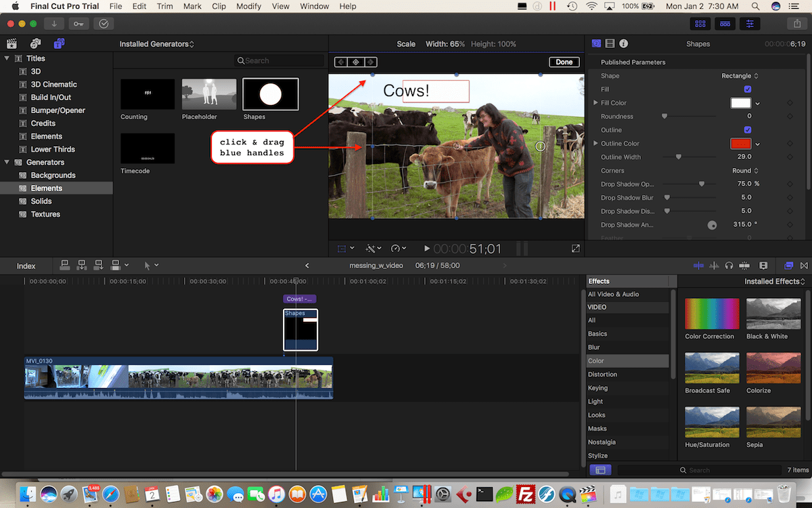Disable the Fill checkbox in the inspector

tap(747, 89)
